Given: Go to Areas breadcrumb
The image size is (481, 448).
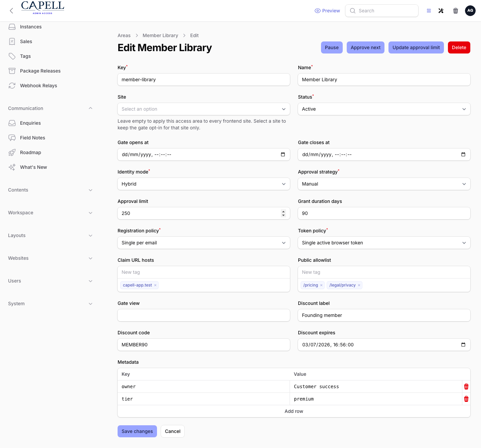Looking at the screenshot, I should pos(124,35).
